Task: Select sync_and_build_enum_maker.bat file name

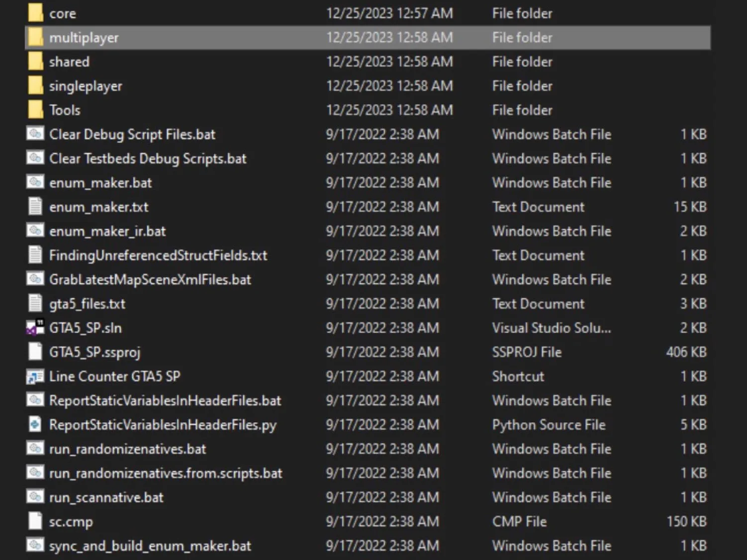Action: pos(150,546)
